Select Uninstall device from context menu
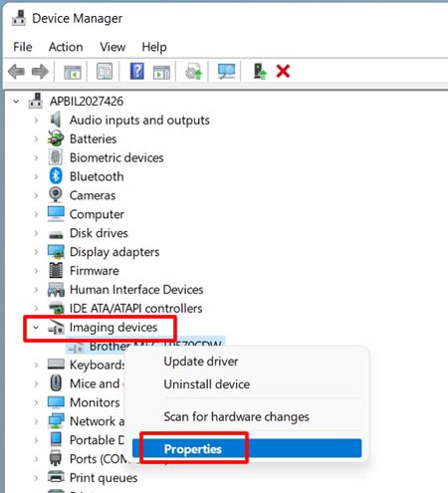The height and width of the screenshot is (493, 448). point(207,384)
